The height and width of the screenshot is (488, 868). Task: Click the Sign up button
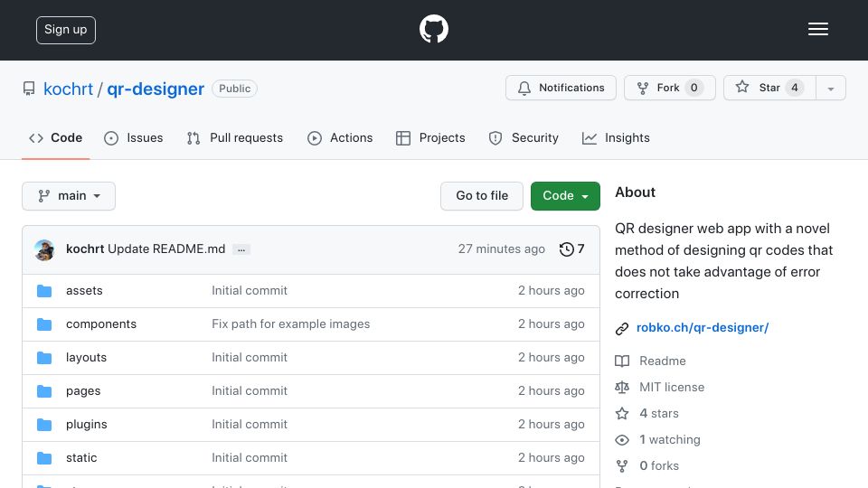click(x=66, y=30)
